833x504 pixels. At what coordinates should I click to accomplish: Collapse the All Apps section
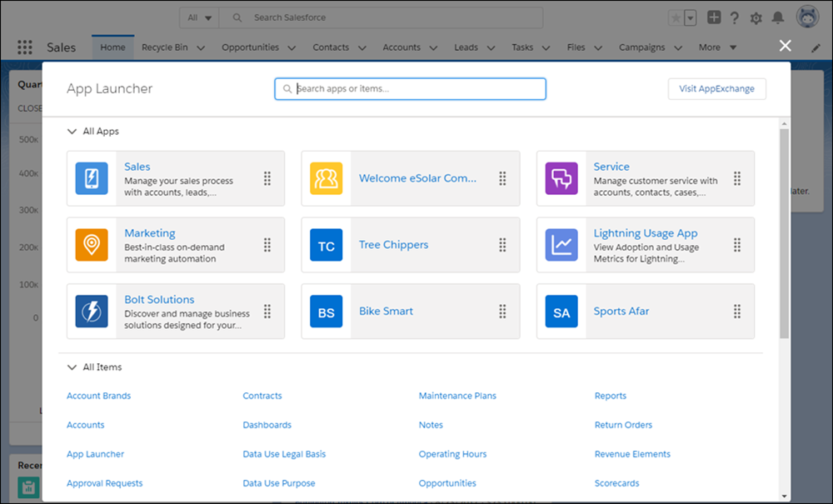pyautogui.click(x=72, y=131)
